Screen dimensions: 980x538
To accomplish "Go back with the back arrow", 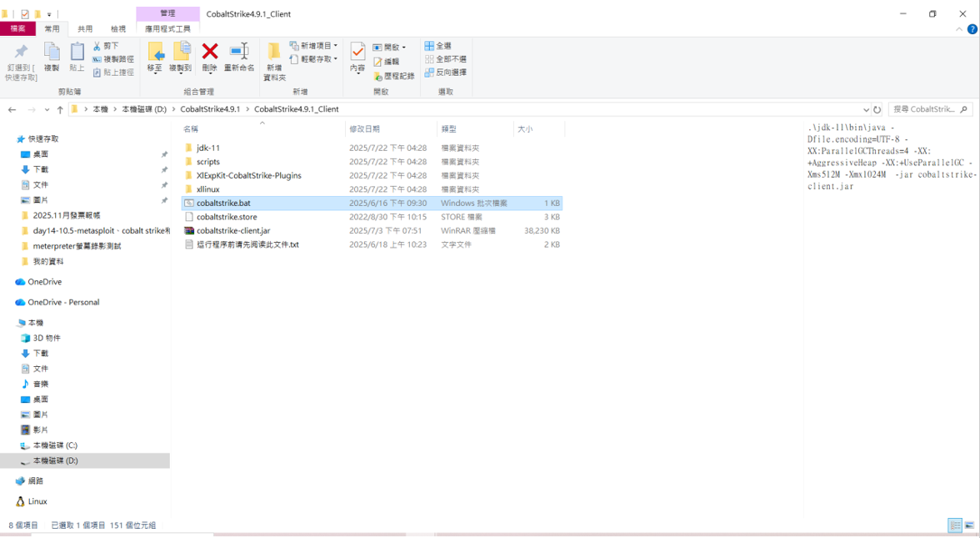I will click(x=12, y=109).
